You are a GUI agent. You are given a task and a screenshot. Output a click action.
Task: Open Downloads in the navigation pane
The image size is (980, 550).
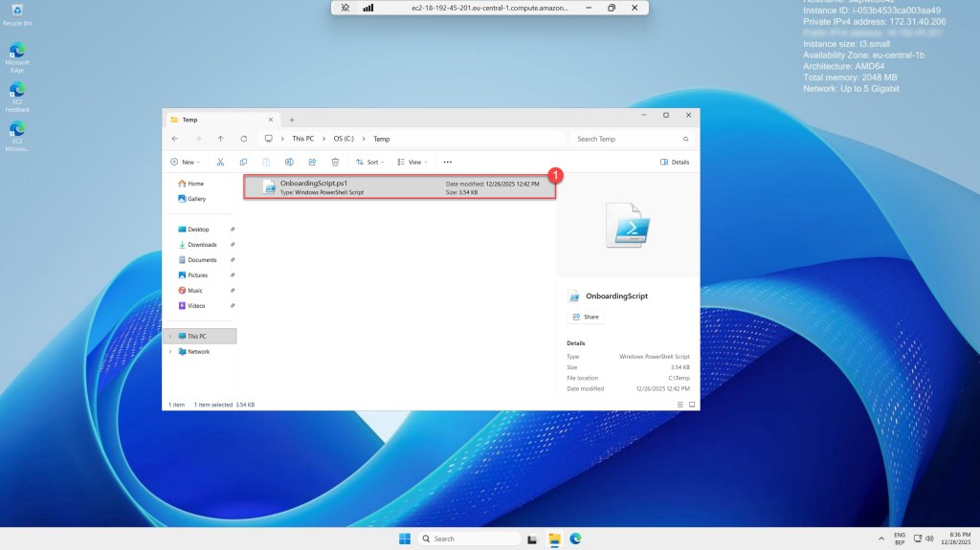click(201, 245)
